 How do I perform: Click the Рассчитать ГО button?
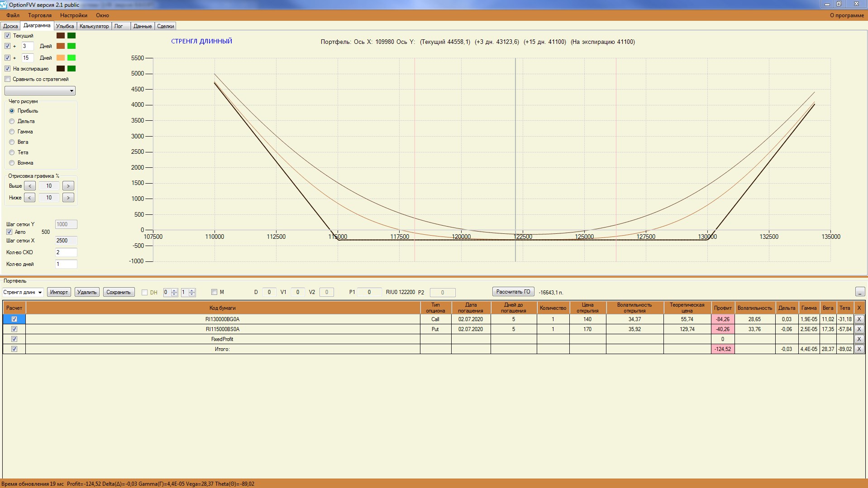(513, 292)
